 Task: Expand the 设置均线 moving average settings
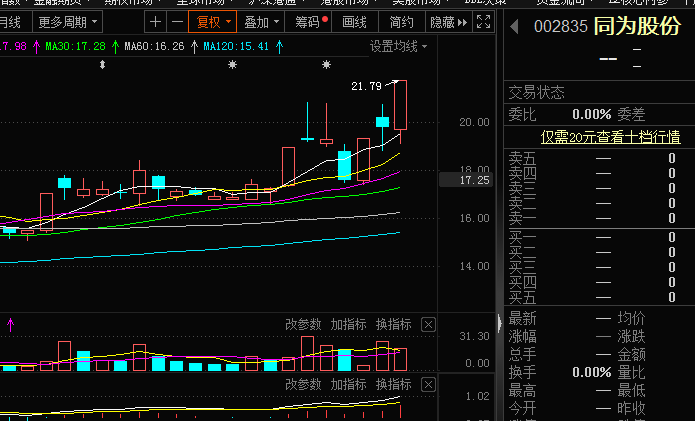pyautogui.click(x=398, y=46)
